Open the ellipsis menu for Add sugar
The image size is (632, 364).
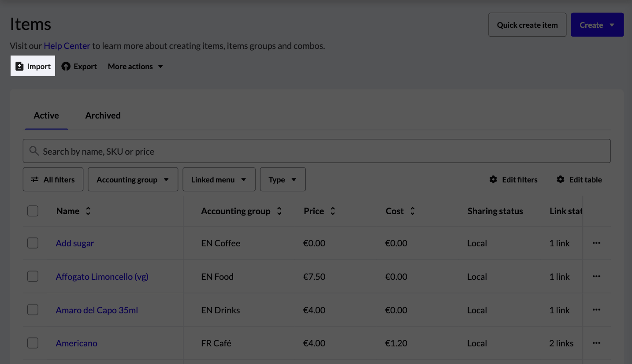coord(596,242)
